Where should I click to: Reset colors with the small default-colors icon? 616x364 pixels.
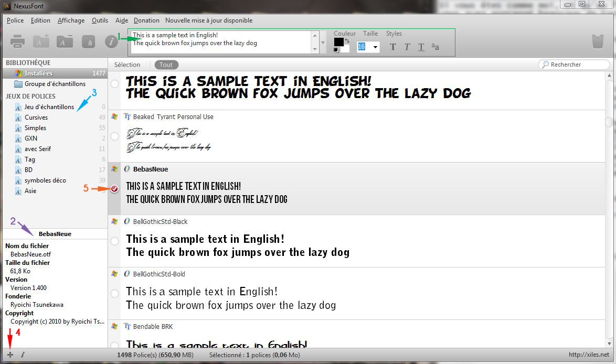point(336,50)
